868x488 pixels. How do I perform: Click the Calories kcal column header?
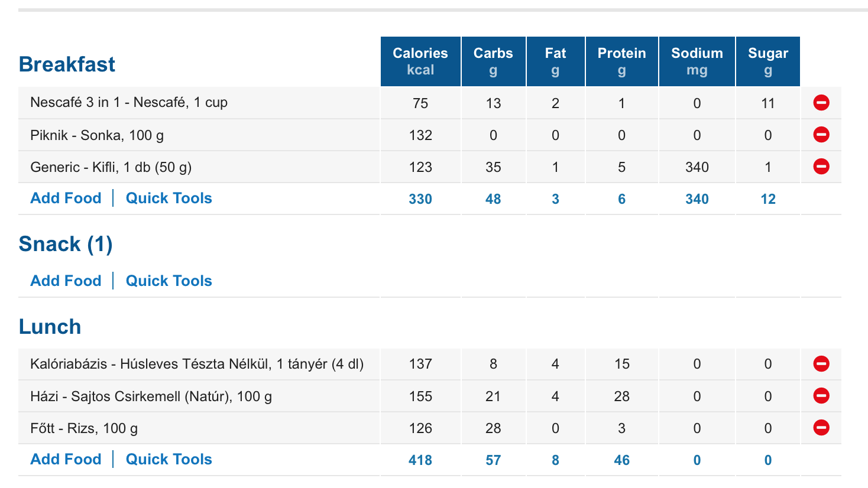pos(420,61)
